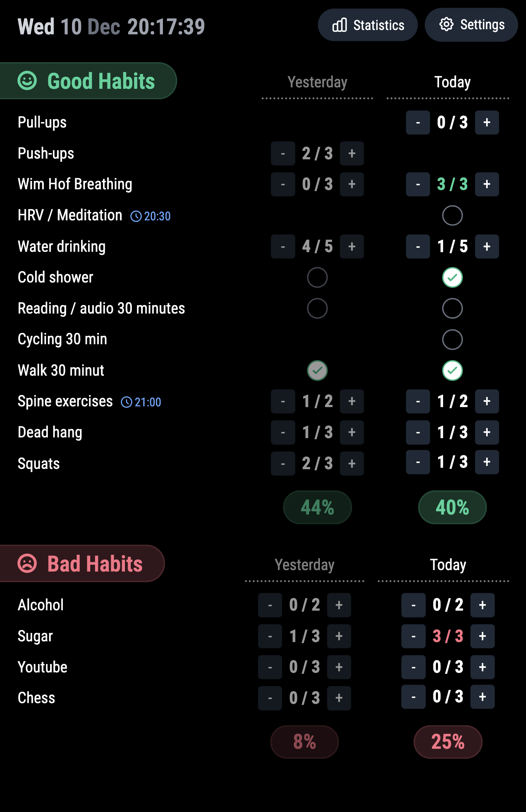Click the 40% Today progress badge
This screenshot has height=812, width=526.
[x=452, y=507]
